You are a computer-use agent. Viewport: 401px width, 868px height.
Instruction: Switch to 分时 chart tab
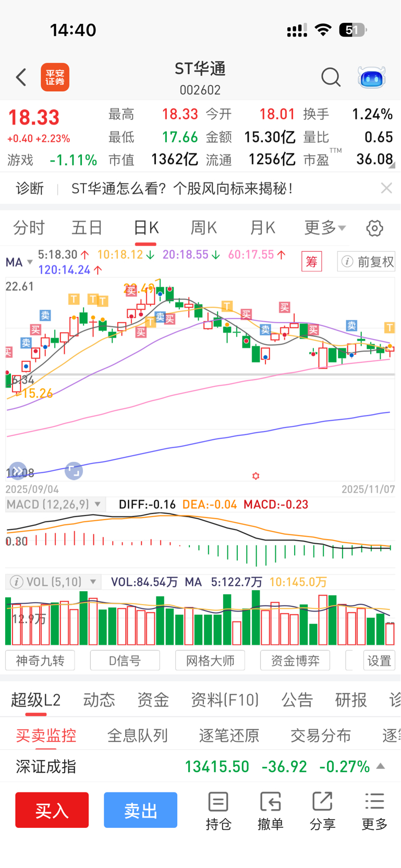pyautogui.click(x=29, y=228)
